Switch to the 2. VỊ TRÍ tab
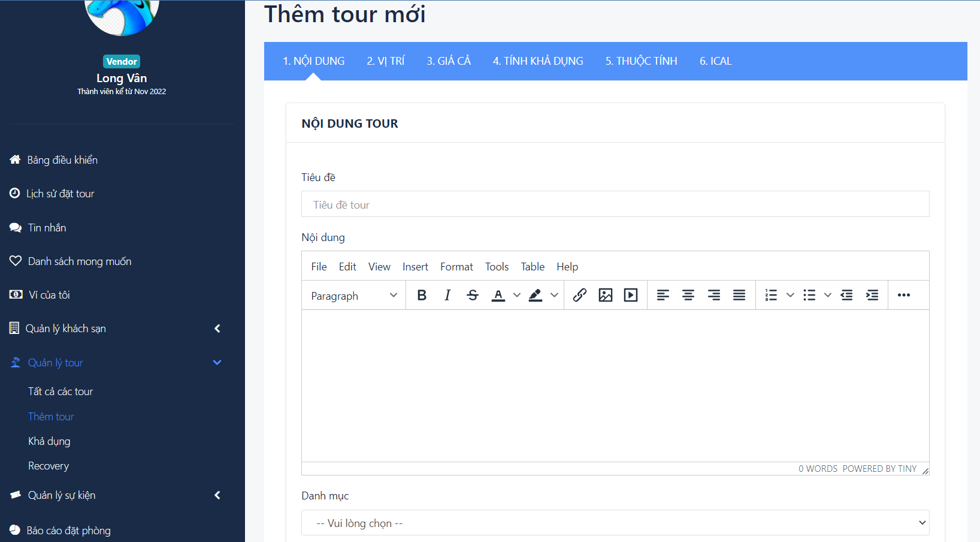Screen dimensions: 980x542 386,61
